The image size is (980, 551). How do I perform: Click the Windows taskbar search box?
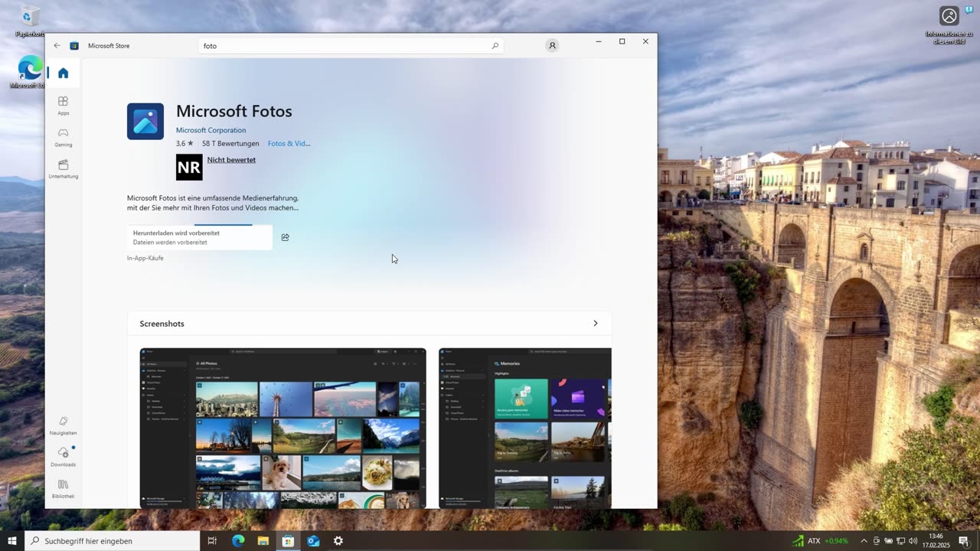[x=112, y=541]
